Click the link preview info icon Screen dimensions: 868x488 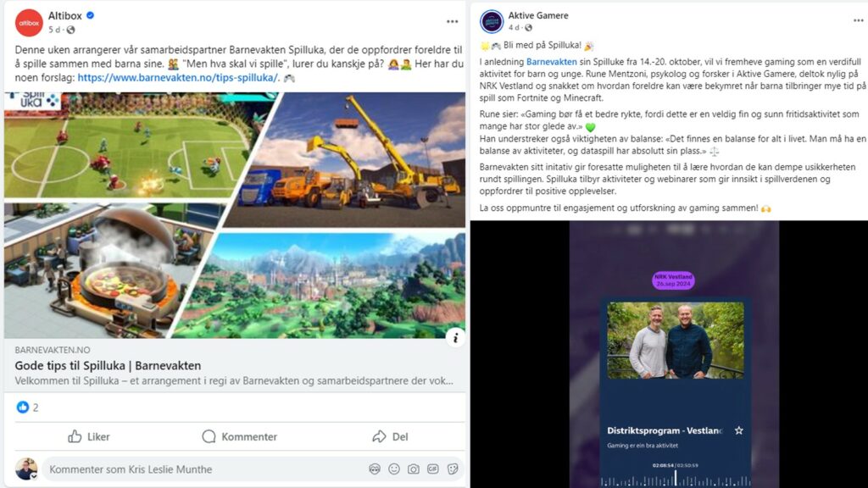point(455,337)
